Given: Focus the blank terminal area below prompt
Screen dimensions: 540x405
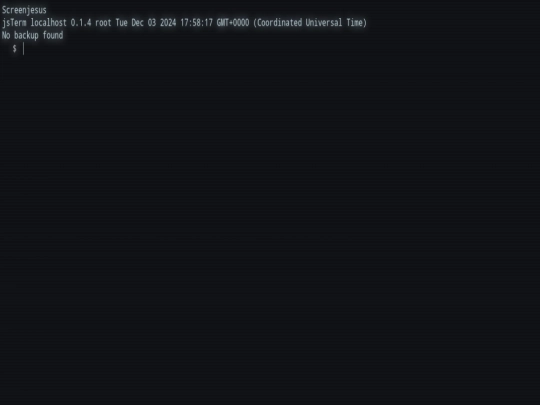Looking at the screenshot, I should 270,227.
